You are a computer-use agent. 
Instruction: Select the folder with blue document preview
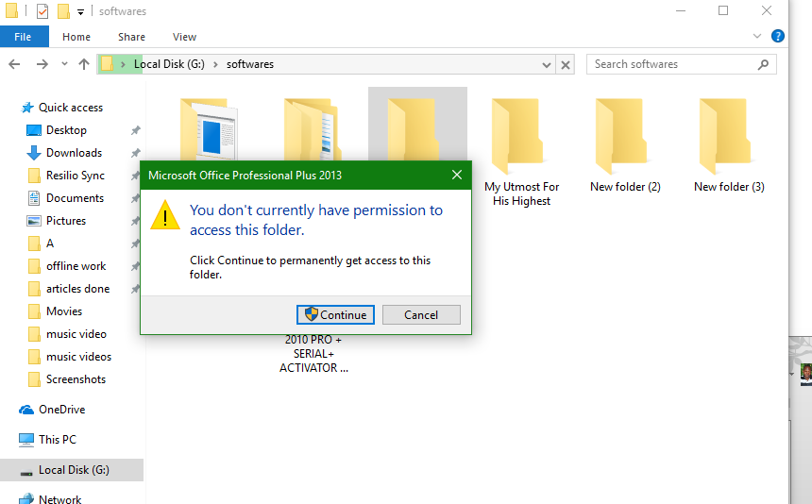click(x=210, y=129)
